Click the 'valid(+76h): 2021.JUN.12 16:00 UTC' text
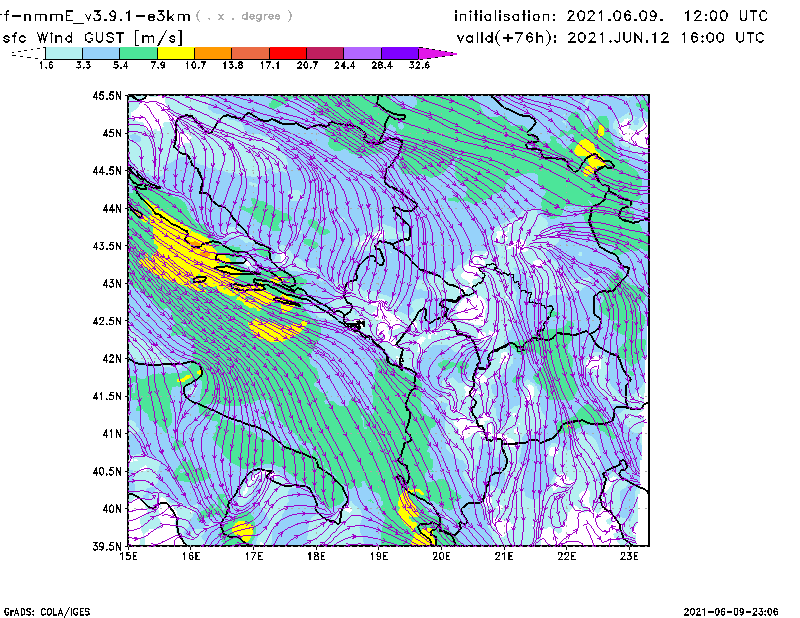Viewport: 800px width, 618px height. click(x=611, y=38)
